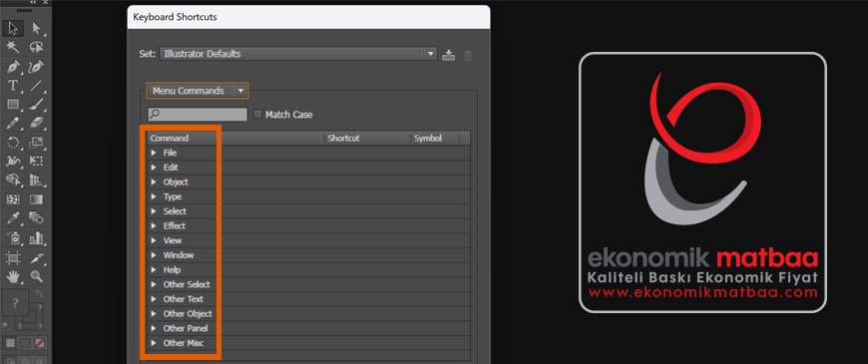This screenshot has width=868, height=364.
Task: Select the Direct Selection tool
Action: (37, 28)
